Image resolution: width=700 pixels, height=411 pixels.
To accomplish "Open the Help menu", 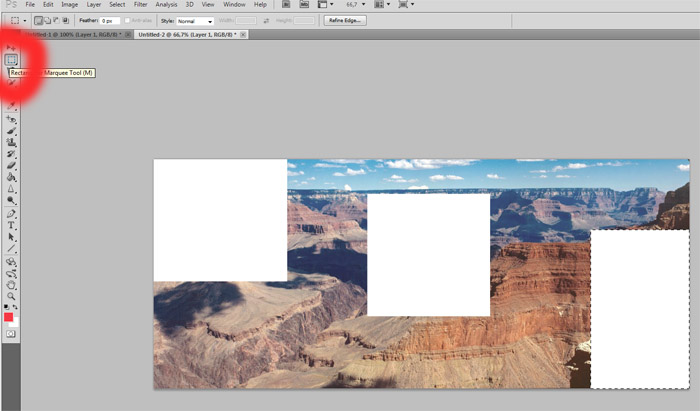I will pos(260,4).
